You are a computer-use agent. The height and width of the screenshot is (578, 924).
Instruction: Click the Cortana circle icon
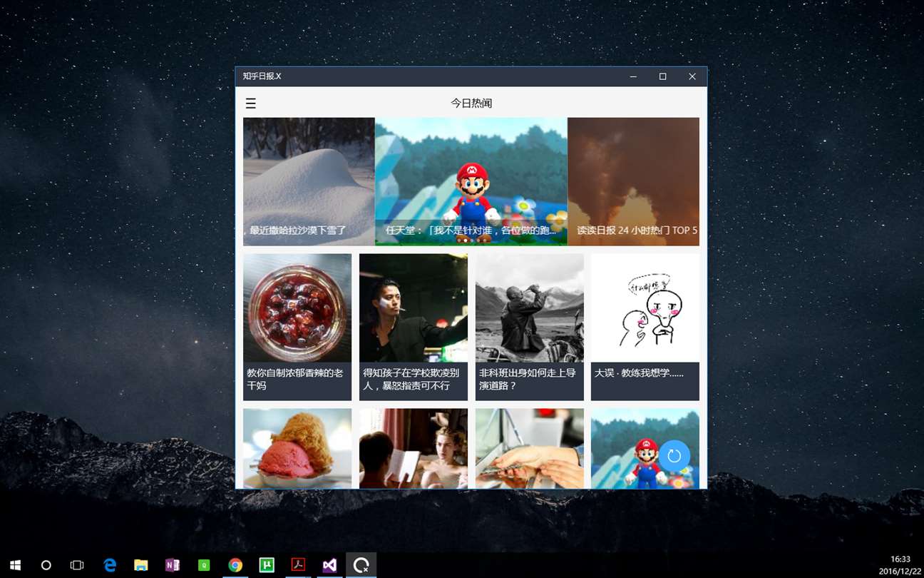46,565
